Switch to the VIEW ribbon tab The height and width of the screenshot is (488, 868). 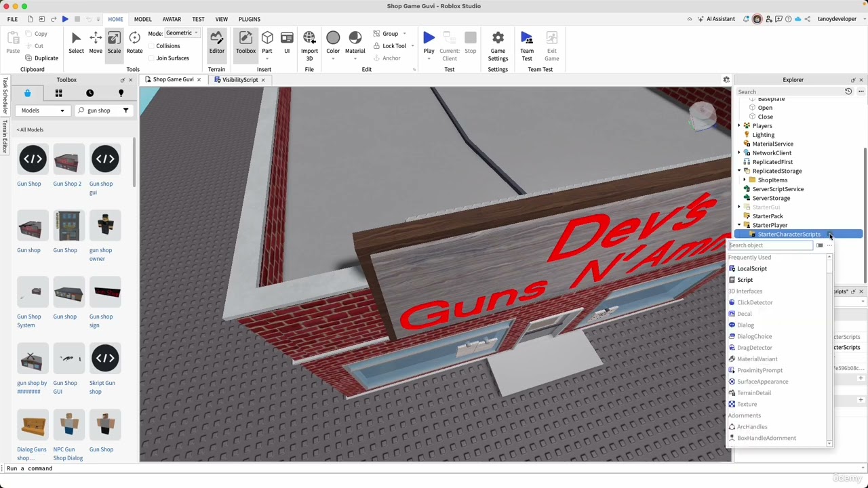click(x=221, y=19)
